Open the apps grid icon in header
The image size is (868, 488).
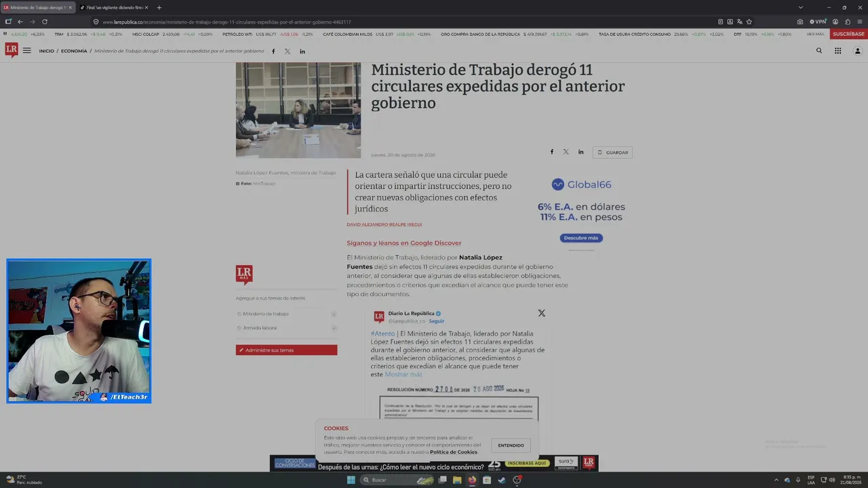pyautogui.click(x=838, y=51)
